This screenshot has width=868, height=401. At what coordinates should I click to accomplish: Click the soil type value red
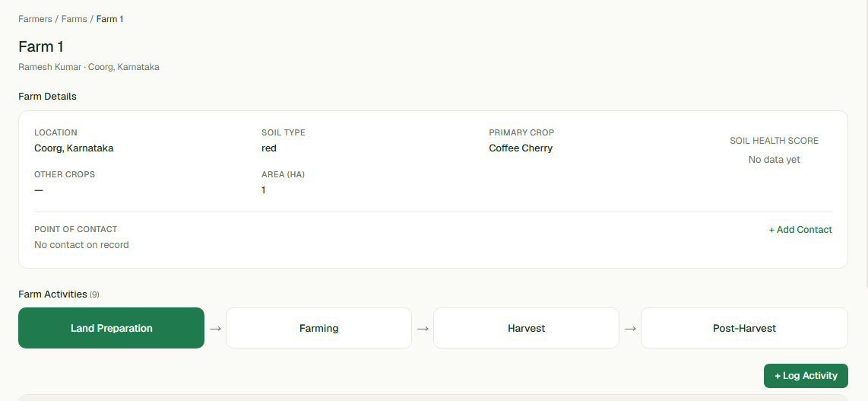coord(269,148)
